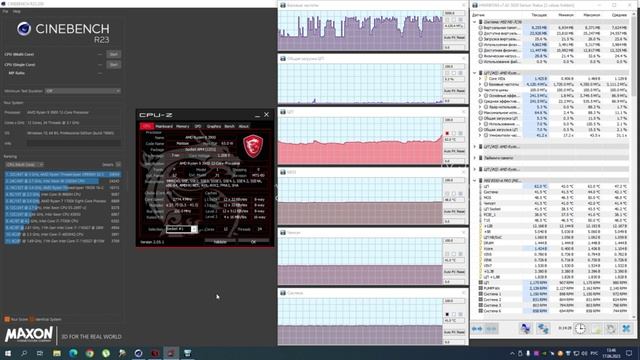The image size is (640, 360).
Task: Open Microsoft Edge from the taskbar
Action: click(73, 353)
